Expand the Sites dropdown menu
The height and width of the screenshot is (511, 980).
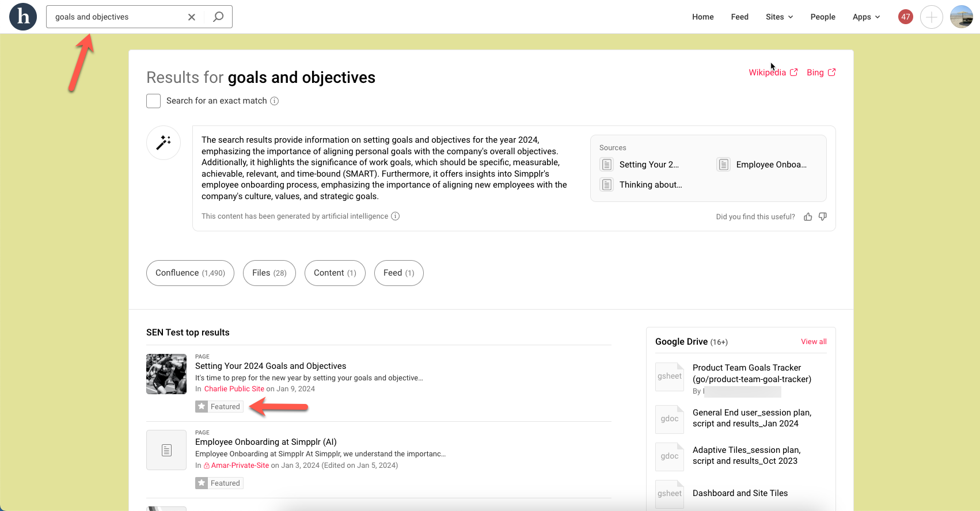[779, 17]
